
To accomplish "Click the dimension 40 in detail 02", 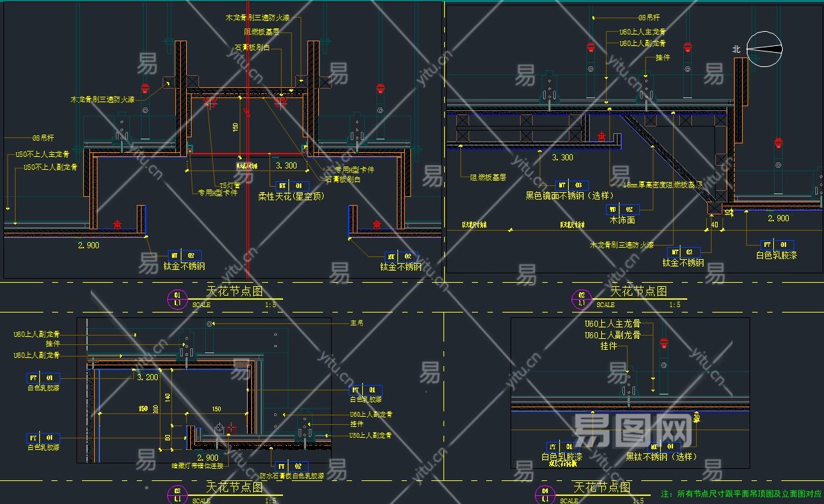I will click(714, 225).
